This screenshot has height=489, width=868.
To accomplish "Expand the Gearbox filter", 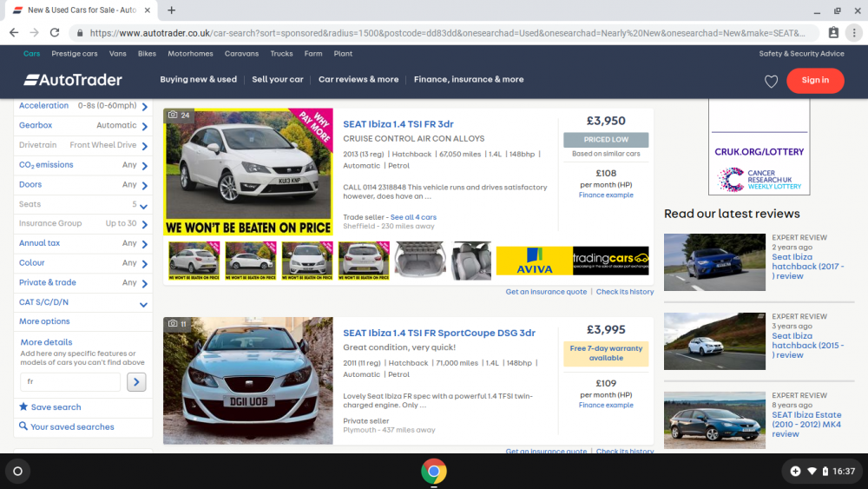I will pyautogui.click(x=83, y=126).
